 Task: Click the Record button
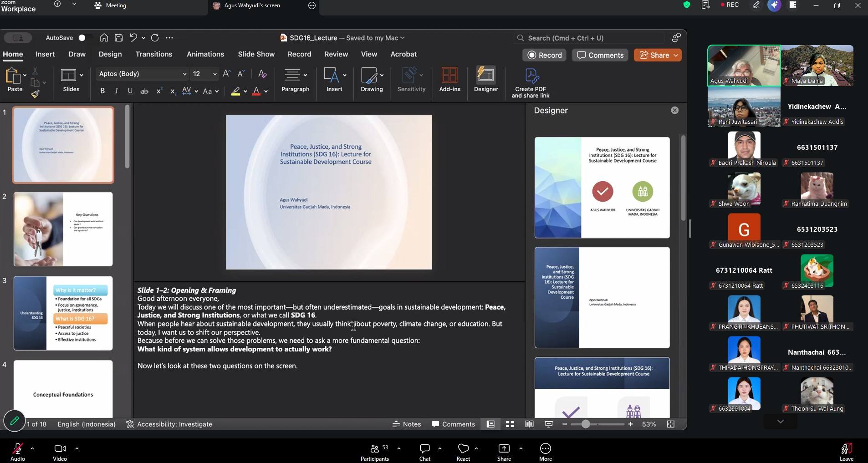[x=544, y=55]
